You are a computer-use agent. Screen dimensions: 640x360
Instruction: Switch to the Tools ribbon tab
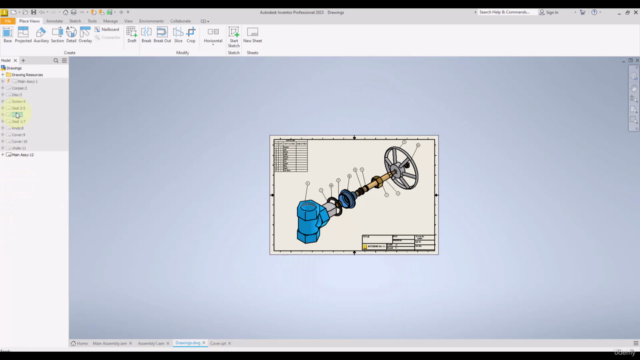[92, 21]
